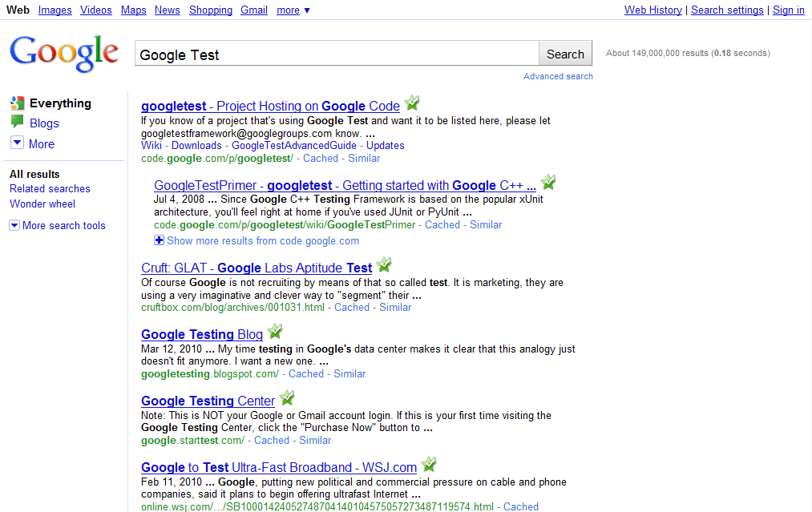
Task: Open Similar for google.starttest.com
Action: (315, 441)
